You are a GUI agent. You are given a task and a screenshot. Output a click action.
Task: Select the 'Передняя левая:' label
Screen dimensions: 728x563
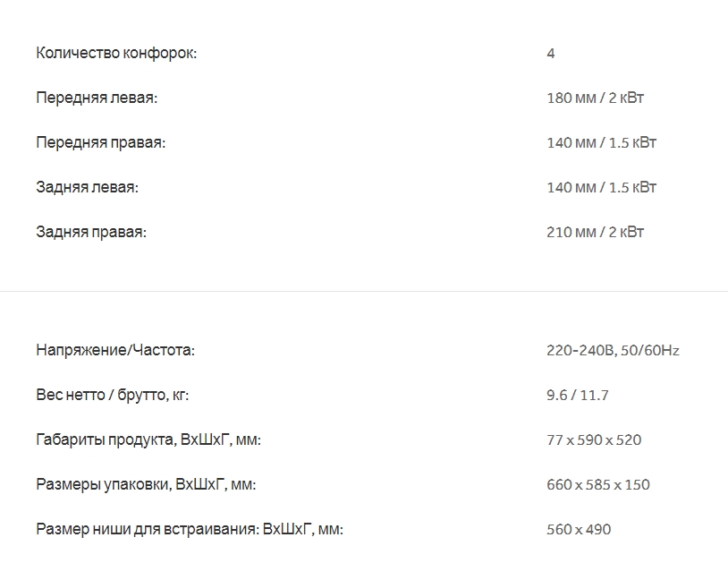coord(97,98)
